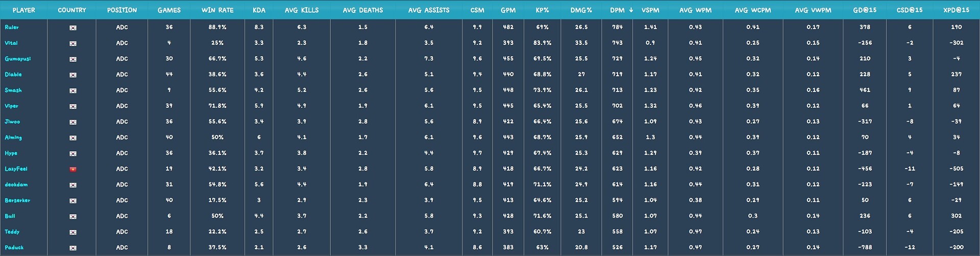980x256 pixels.
Task: Click Paduck's country flag icon
Action: tap(73, 248)
